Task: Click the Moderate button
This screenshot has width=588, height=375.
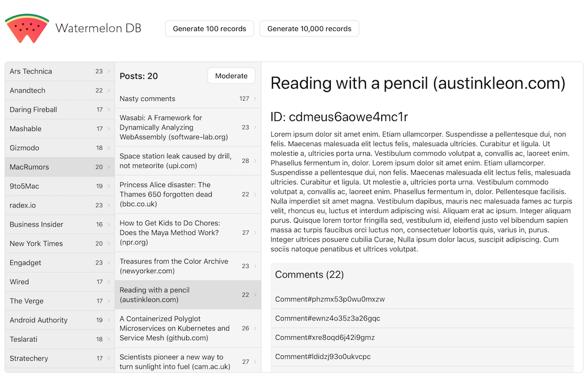Action: pyautogui.click(x=231, y=76)
